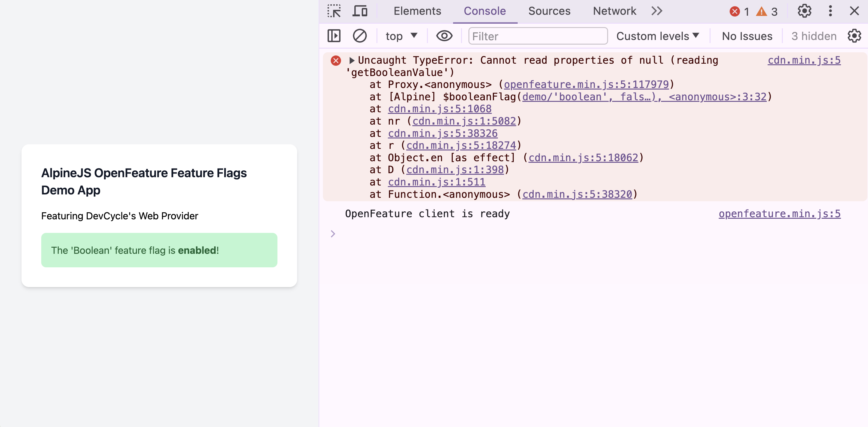Click the console Filter input field
Viewport: 868px width, 427px height.
[537, 36]
